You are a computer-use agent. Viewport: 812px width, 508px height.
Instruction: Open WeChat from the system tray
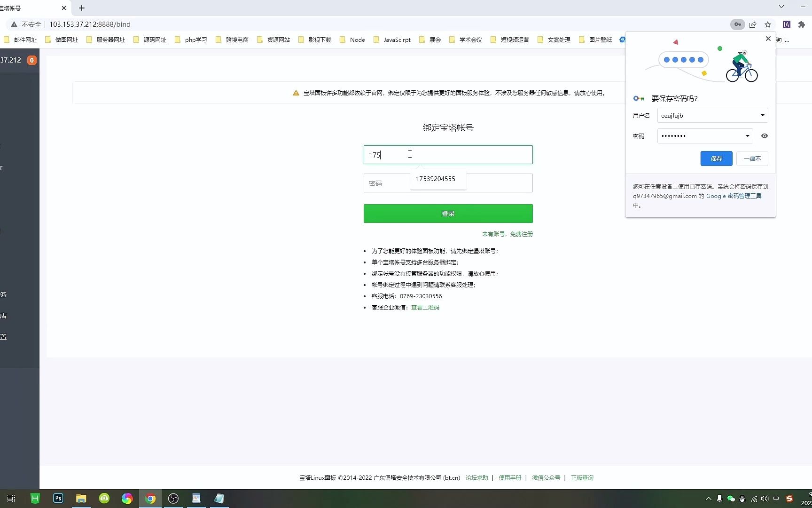click(731, 499)
